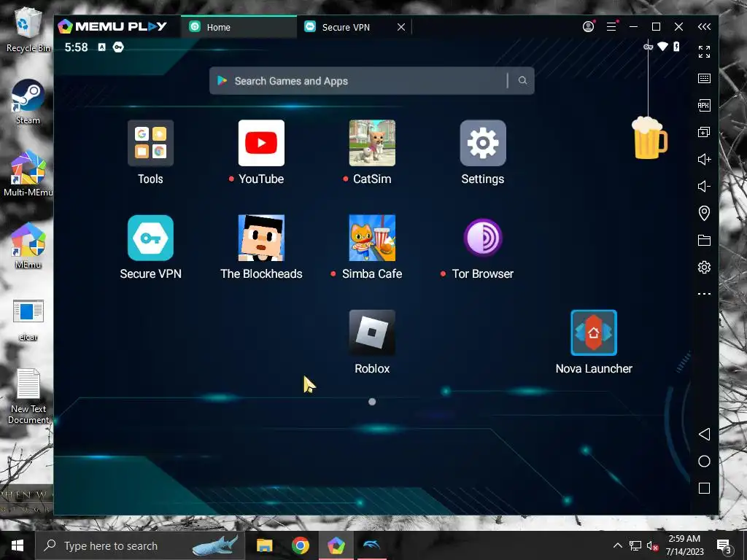Viewport: 747px width, 560px height.
Task: Open the notifications action center
Action: point(724,545)
